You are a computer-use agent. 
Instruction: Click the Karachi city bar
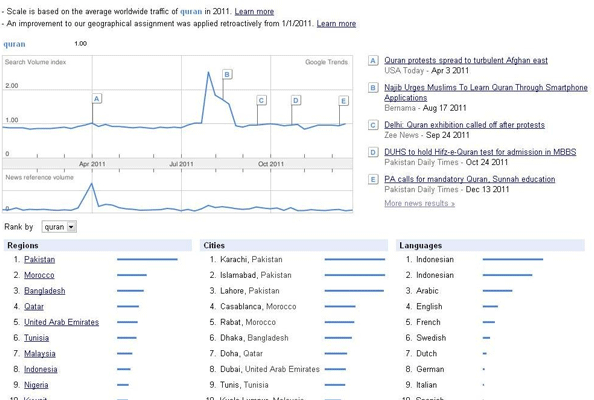(355, 259)
